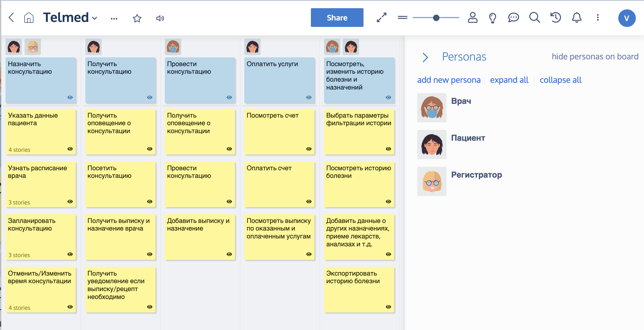Toggle eye on 'Оплатить услуги' card
Viewport: 644px width, 330px height.
309,97
